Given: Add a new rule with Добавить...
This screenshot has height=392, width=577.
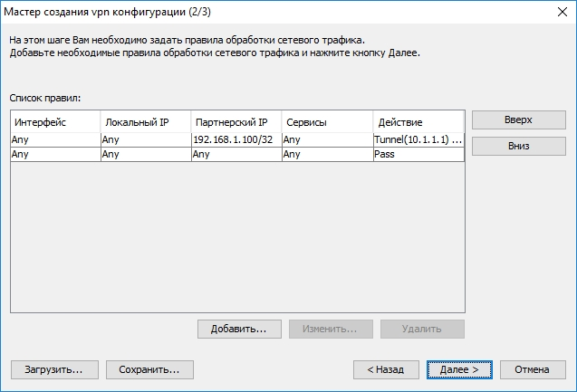Looking at the screenshot, I should [239, 329].
